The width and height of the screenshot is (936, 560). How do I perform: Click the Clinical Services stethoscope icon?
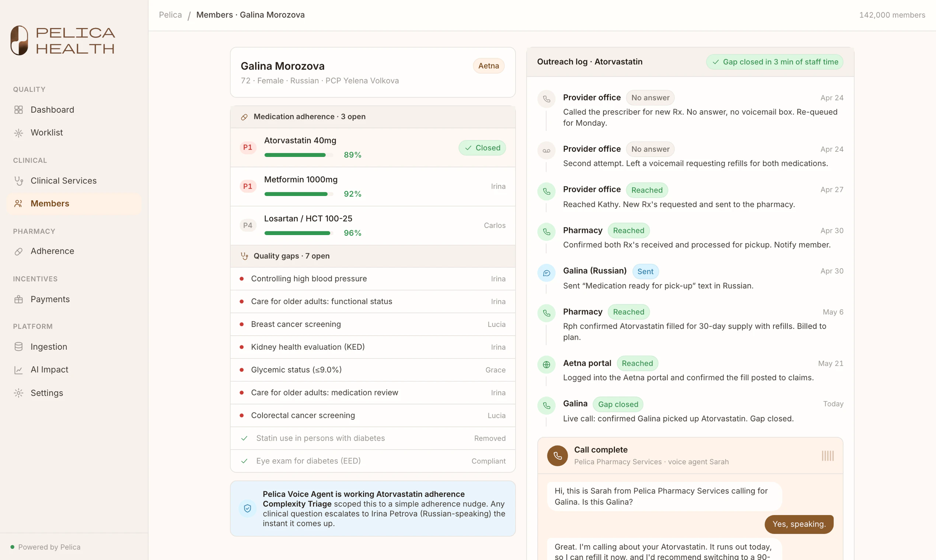18,181
